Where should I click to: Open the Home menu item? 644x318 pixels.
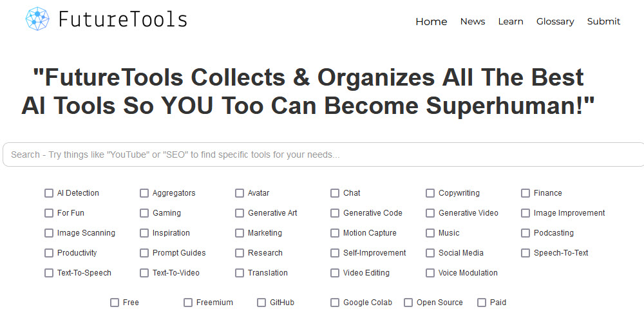pos(431,21)
